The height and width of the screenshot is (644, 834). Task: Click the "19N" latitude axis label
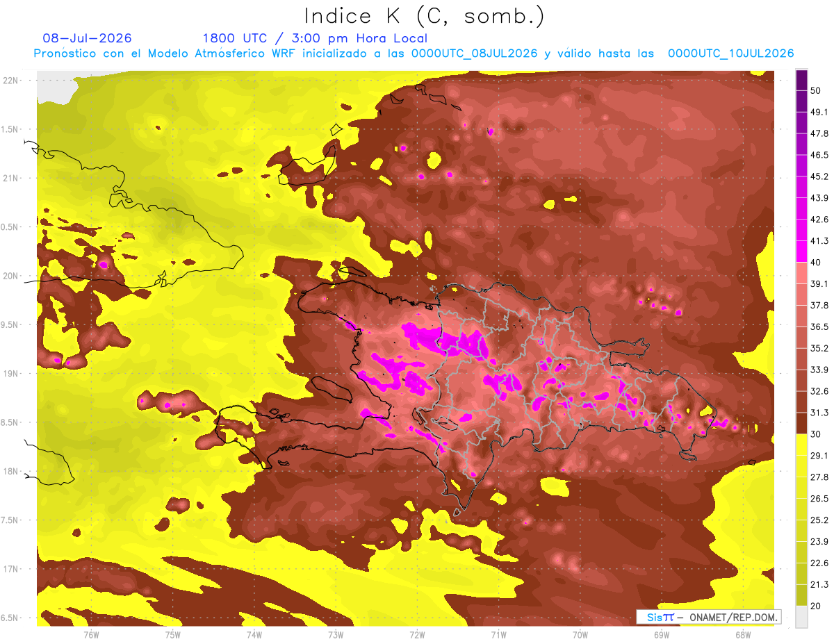10,374
